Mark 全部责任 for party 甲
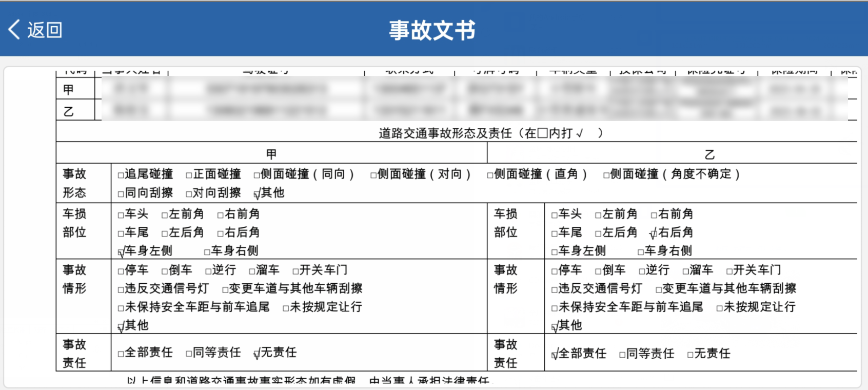 [121, 354]
